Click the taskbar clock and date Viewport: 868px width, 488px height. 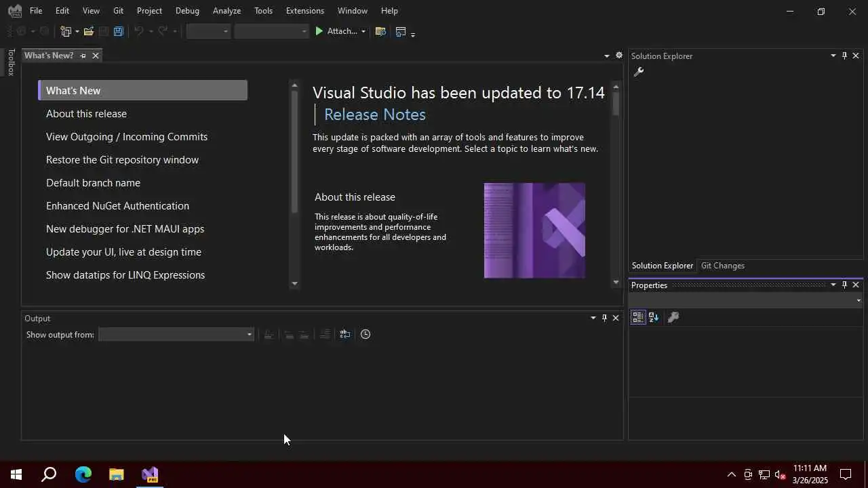[x=810, y=474]
